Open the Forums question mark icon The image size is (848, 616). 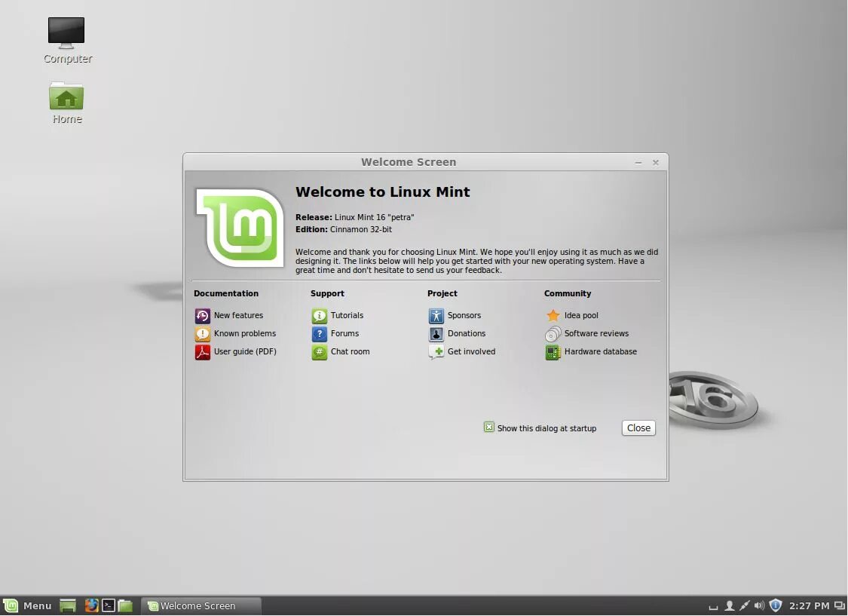coord(319,334)
